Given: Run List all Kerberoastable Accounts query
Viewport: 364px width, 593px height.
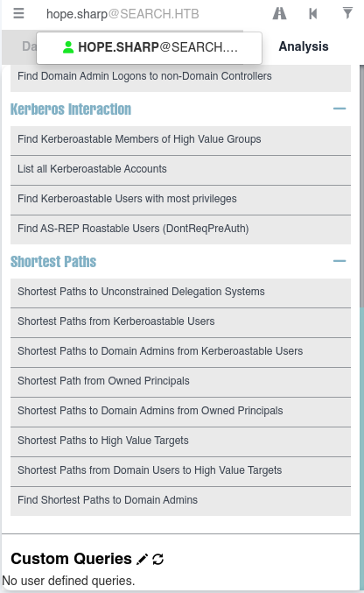Looking at the screenshot, I should click(x=180, y=169).
